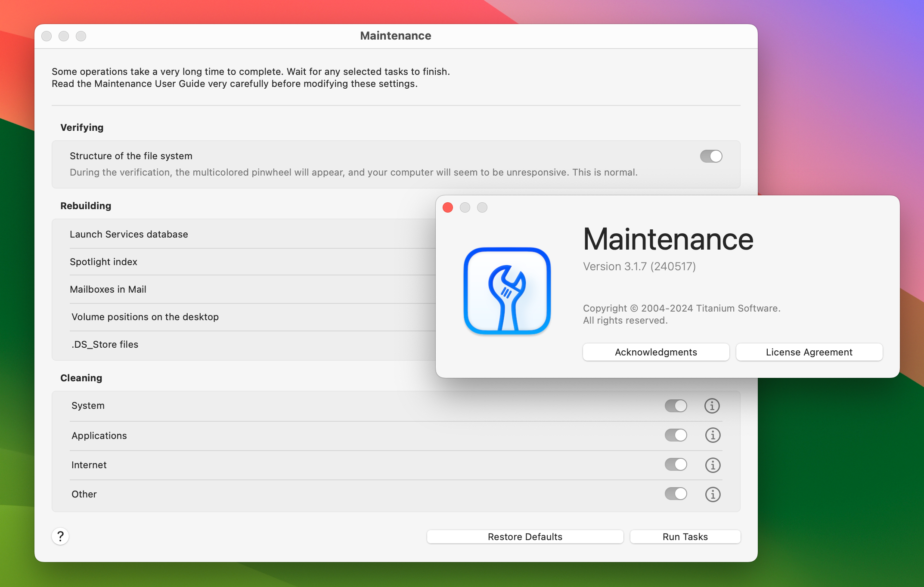Click the Restore Defaults button
Screen dimensions: 924x587
tap(525, 537)
